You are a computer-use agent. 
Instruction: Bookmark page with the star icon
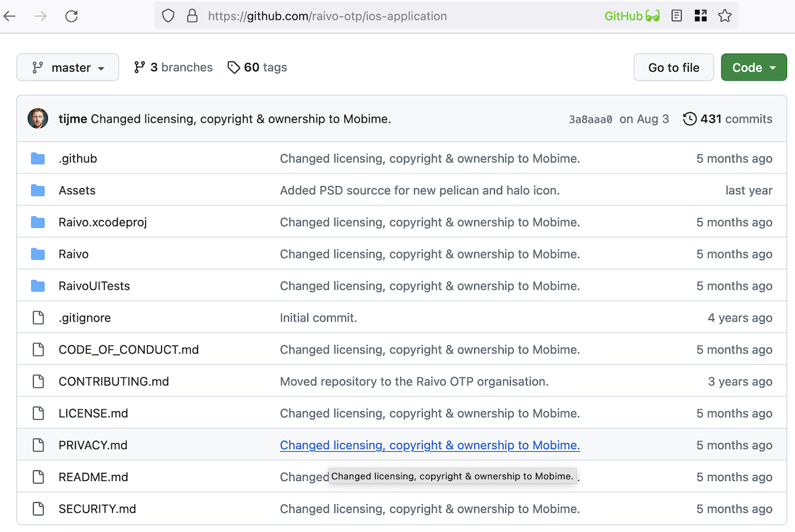pos(725,16)
